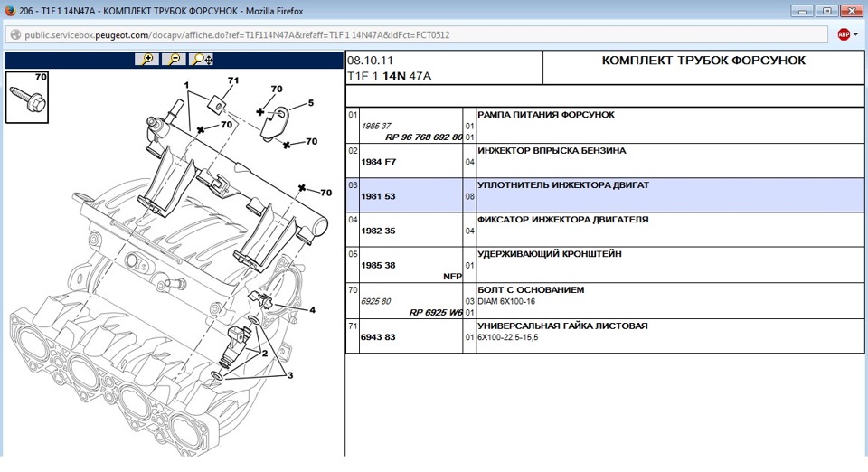Screen dimensions: 868x472
Task: Click the heading КОМПЛЕКТ ТРУБОК ФОРСУНОК
Action: tap(703, 61)
